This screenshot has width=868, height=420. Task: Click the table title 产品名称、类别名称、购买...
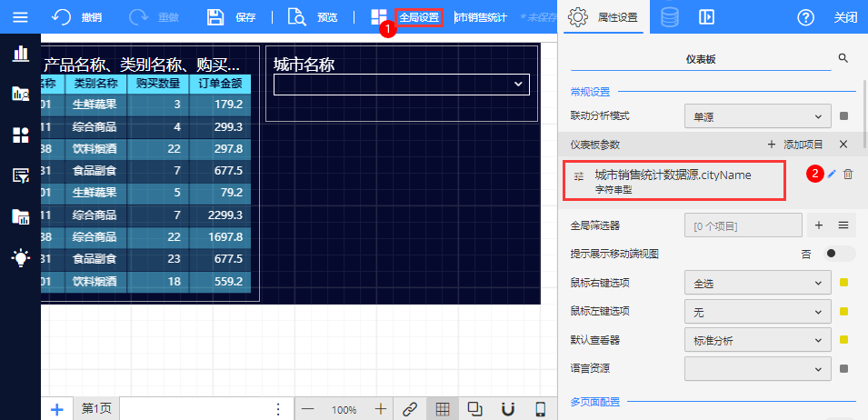pyautogui.click(x=142, y=65)
